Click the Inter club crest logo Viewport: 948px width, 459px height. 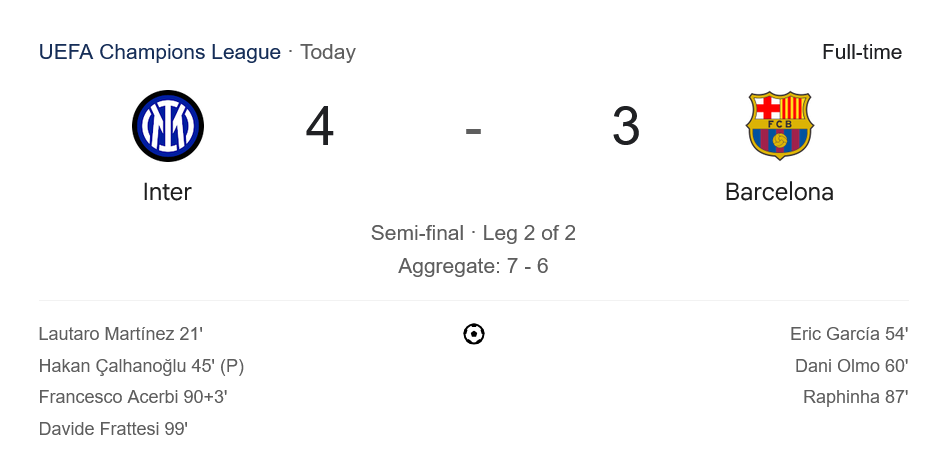pyautogui.click(x=168, y=126)
